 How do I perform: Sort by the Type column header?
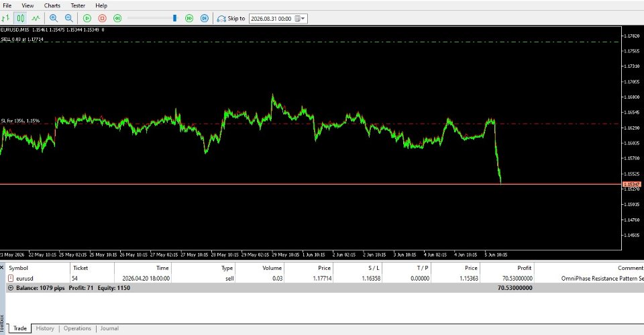(203, 268)
